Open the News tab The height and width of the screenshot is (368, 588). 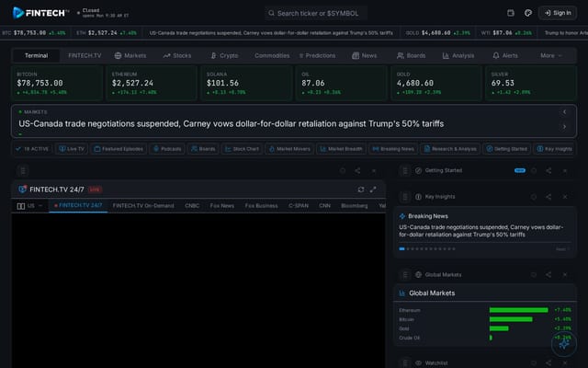coord(364,55)
